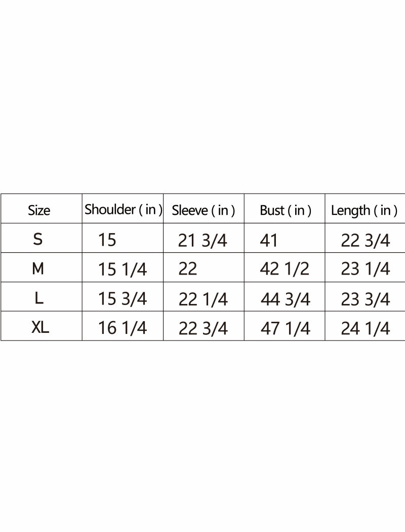Image resolution: width=405 pixels, height=532 pixels.
Task: Click shoulder value 15 for size S
Action: point(107,240)
